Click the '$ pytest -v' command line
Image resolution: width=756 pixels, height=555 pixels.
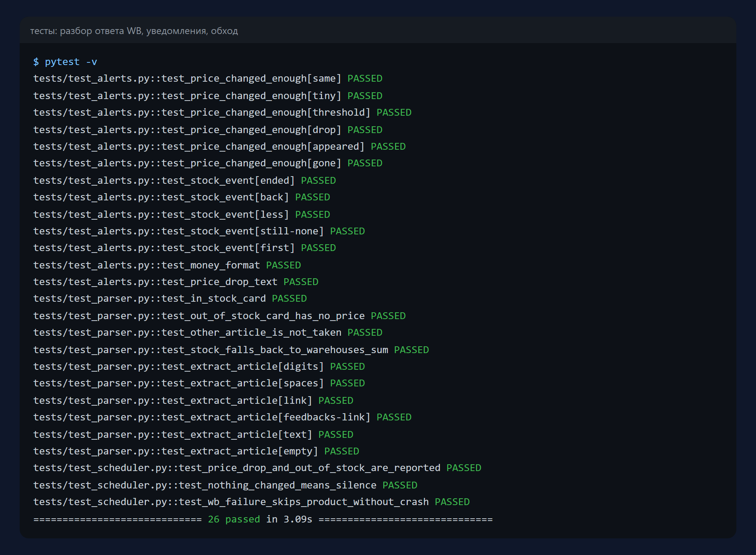pos(65,62)
